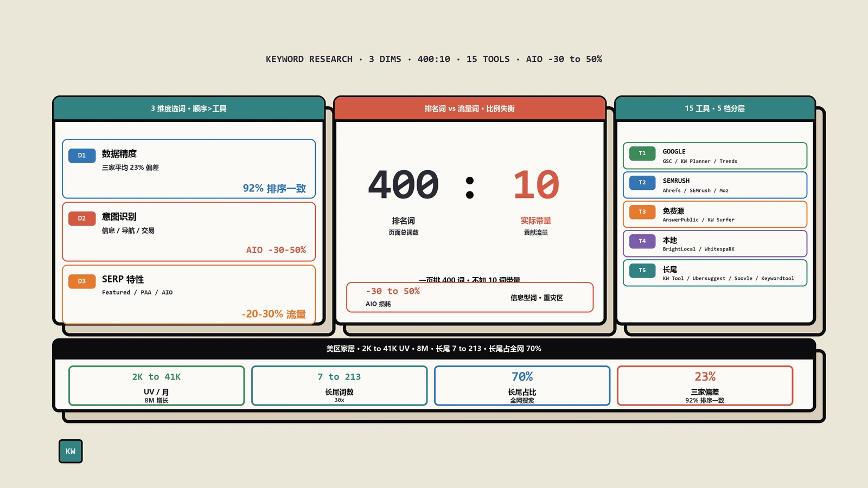Click the SERP 特性 title
868x488 pixels.
pos(123,280)
